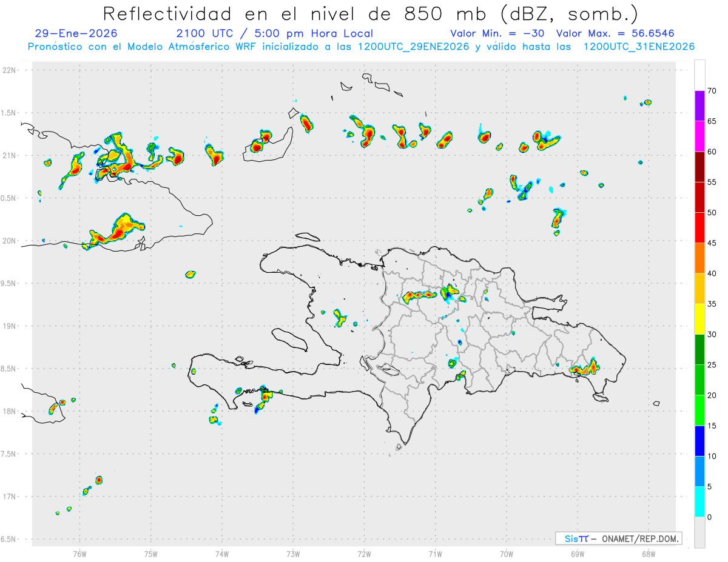Click the '70' colorbar tick value
Screen dimensions: 728x562
712,91
